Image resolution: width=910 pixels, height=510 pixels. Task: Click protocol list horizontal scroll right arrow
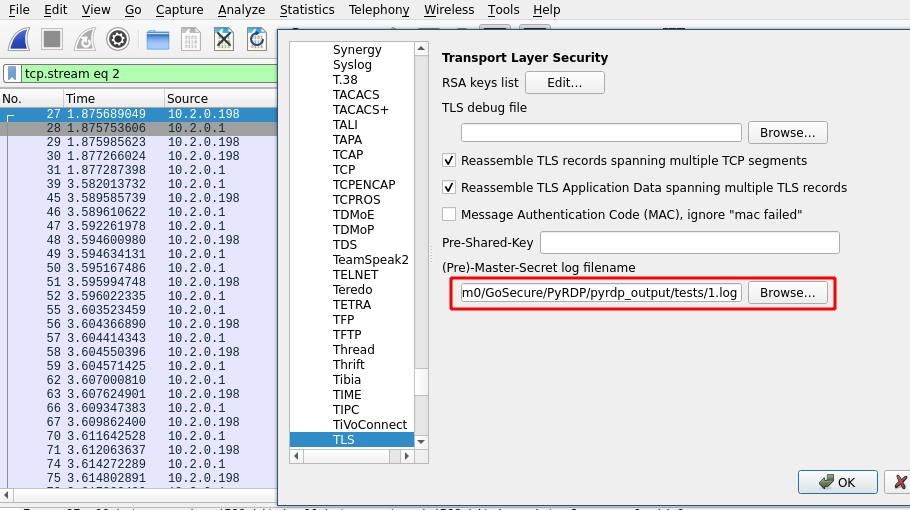coord(407,456)
